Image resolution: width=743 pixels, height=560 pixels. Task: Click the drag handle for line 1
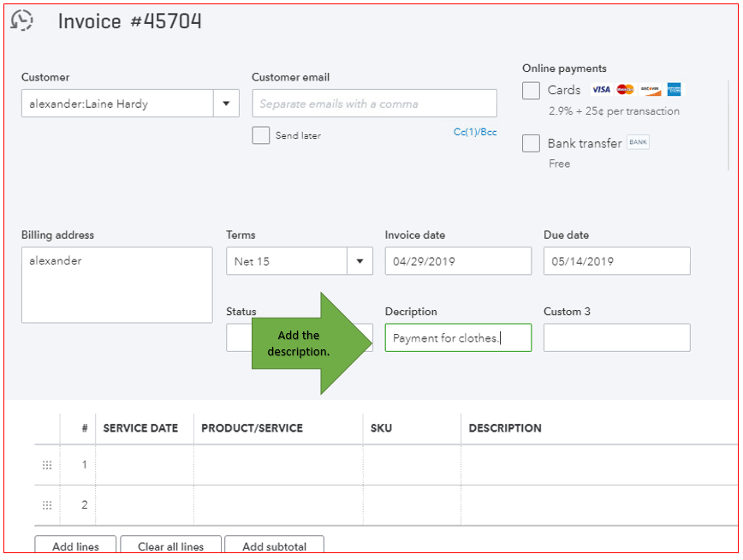point(47,465)
